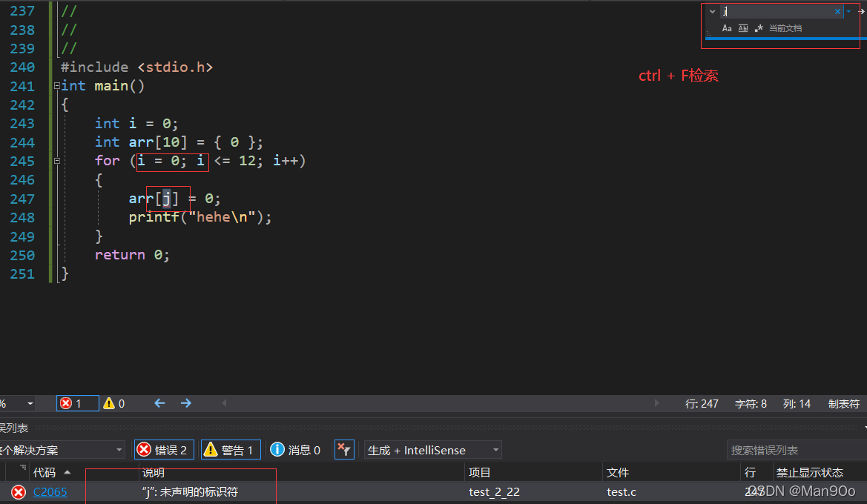Screen dimensions: 867x504
Task: Open the 生成 + IntelliSense dropdown
Action: [433, 450]
